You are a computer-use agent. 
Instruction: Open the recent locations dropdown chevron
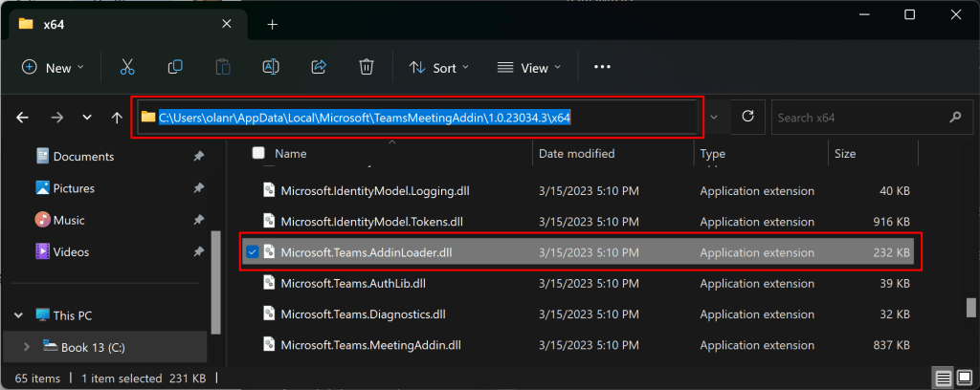coord(87,118)
